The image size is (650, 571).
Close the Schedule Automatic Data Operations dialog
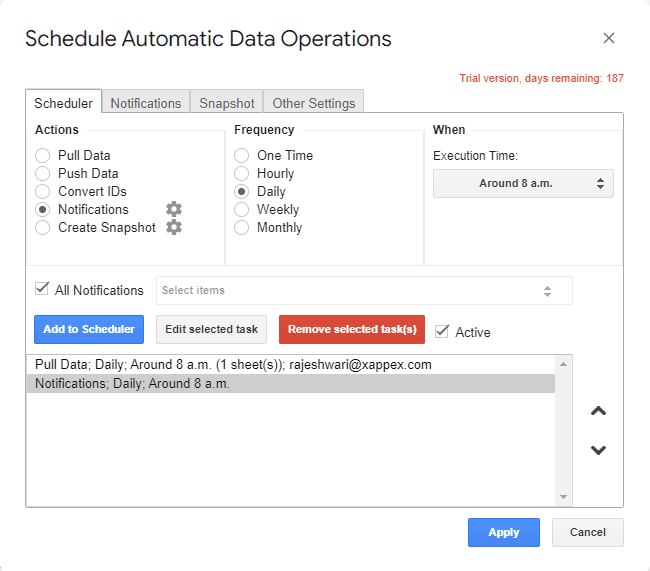pyautogui.click(x=608, y=39)
